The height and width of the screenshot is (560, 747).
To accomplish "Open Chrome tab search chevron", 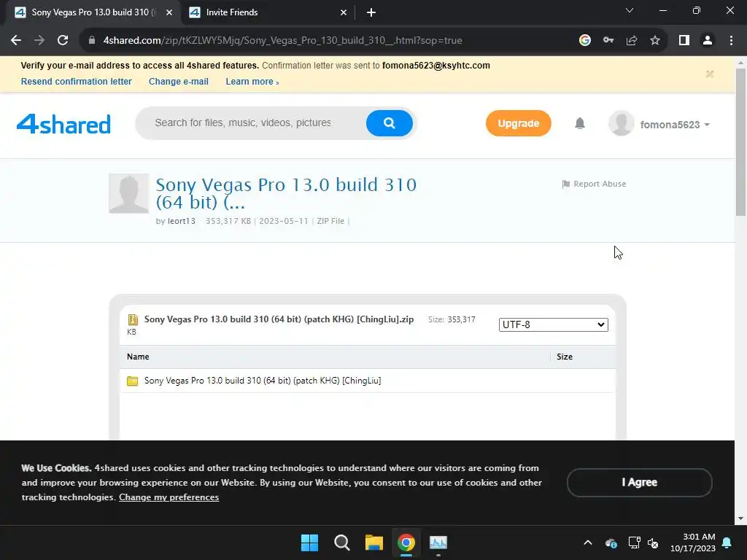I will (x=630, y=10).
